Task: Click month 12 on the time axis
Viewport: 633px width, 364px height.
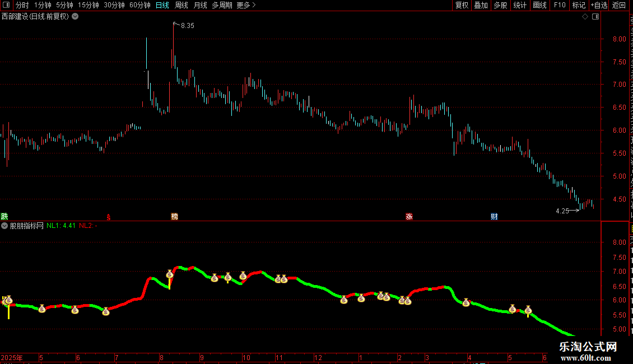Action: (x=318, y=357)
